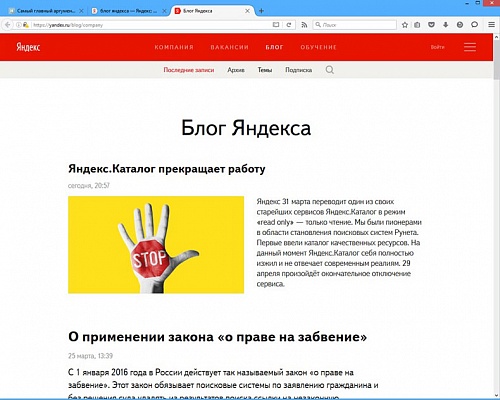Reload the page with the refresh icon

(x=289, y=25)
